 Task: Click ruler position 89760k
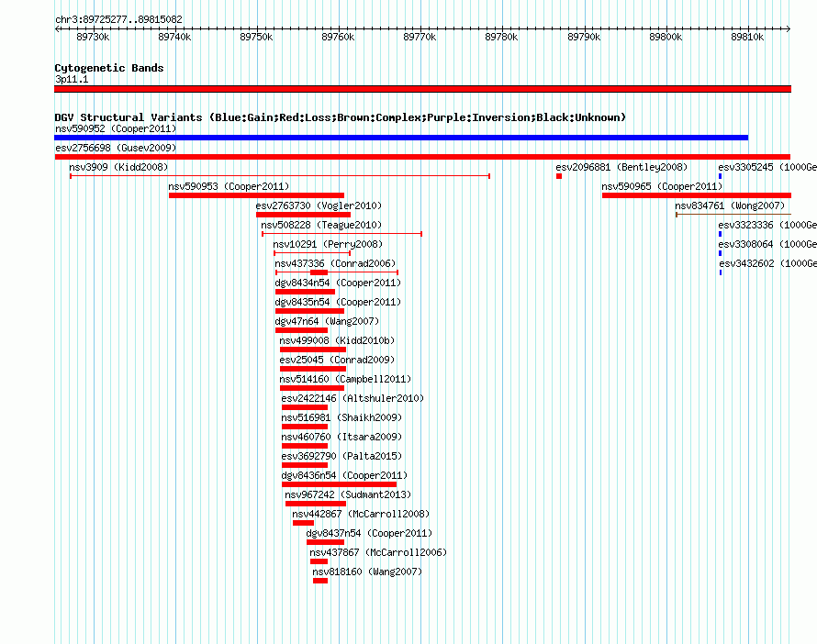[x=338, y=37]
